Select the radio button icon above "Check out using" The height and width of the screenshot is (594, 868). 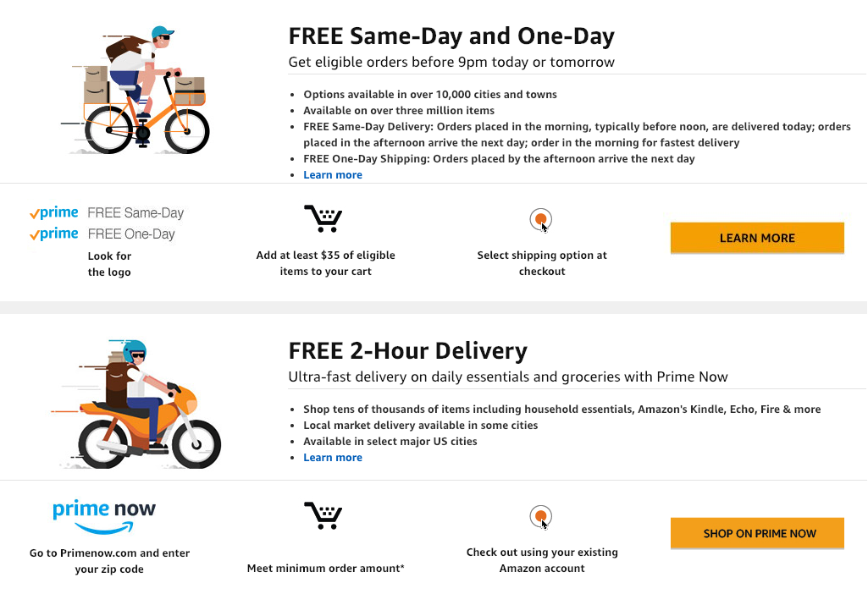(541, 517)
